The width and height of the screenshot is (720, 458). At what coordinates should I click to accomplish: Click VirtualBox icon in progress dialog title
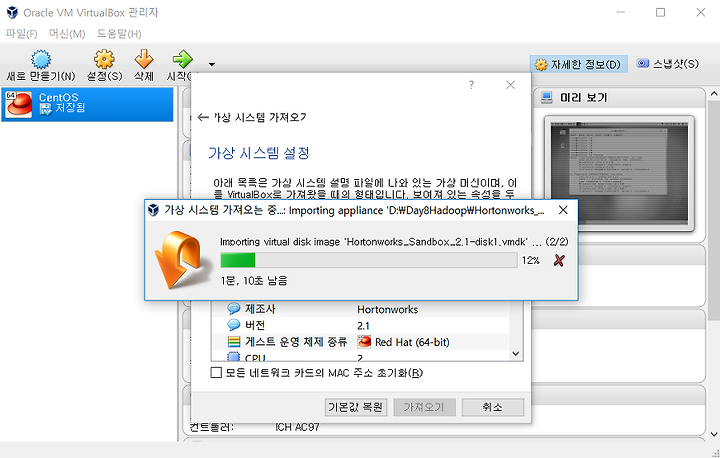pos(153,210)
